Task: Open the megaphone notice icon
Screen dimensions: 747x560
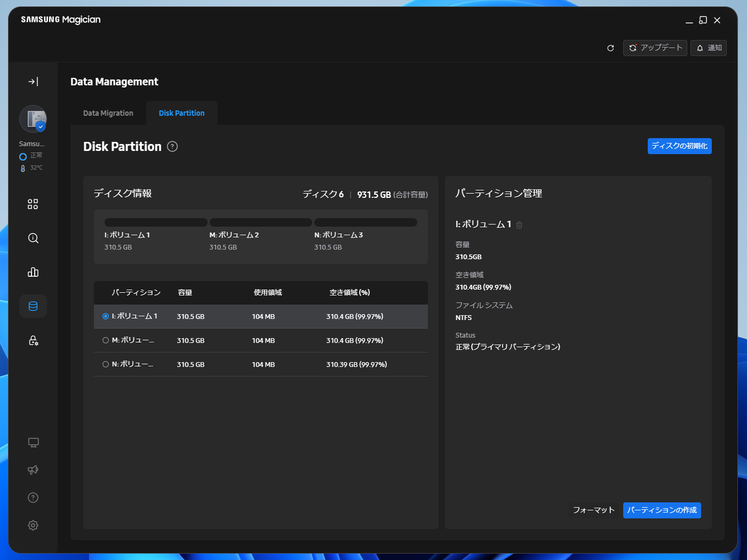Action: (33, 470)
